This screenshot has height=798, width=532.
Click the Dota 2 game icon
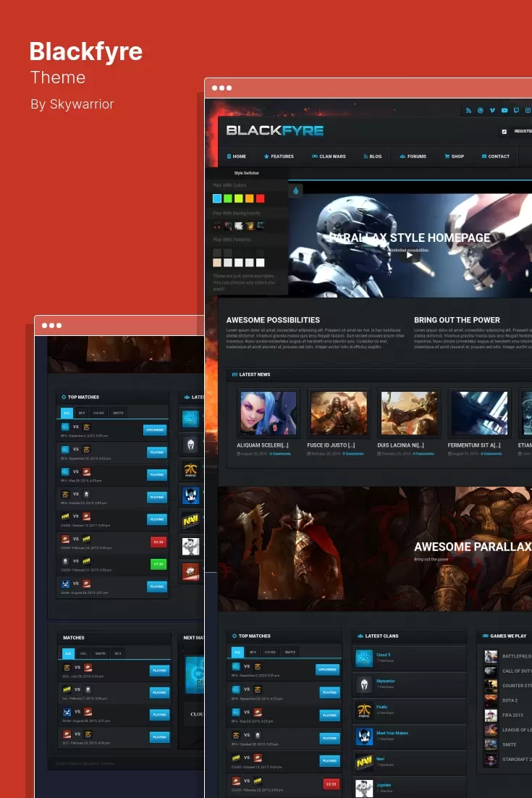click(491, 701)
